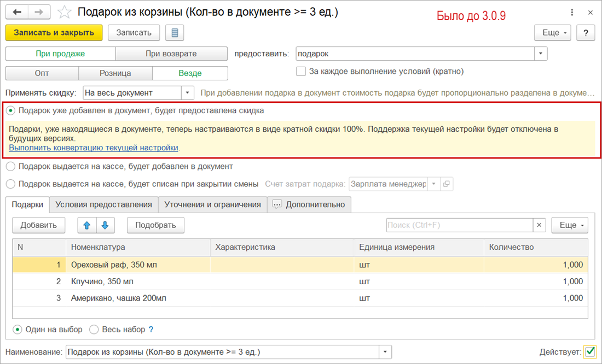The width and height of the screenshot is (602, 364).
Task: Move gift row up with blue arrow
Action: (x=86, y=225)
